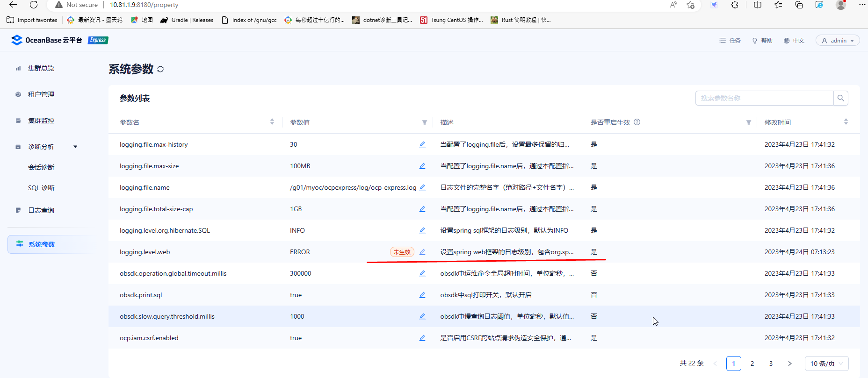This screenshot has height=378, width=868.
Task: Add page to favorites star icon
Action: coord(691,5)
